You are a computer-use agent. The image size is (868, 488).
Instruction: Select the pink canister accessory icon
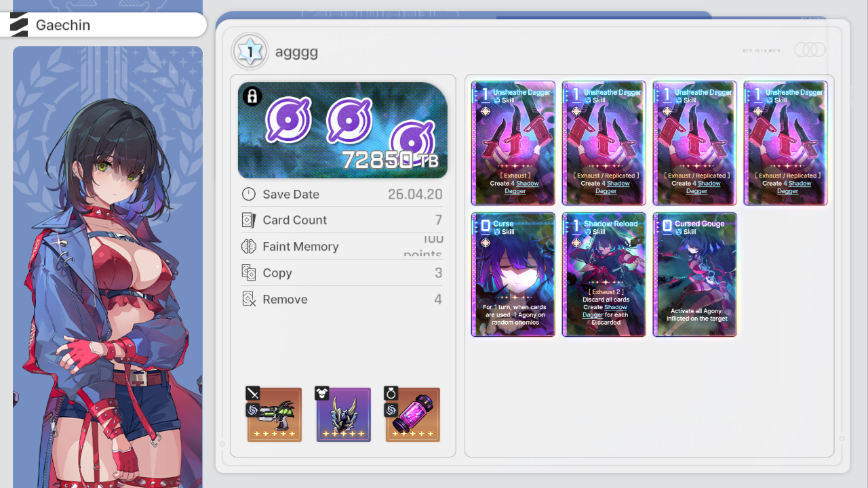coord(413,414)
